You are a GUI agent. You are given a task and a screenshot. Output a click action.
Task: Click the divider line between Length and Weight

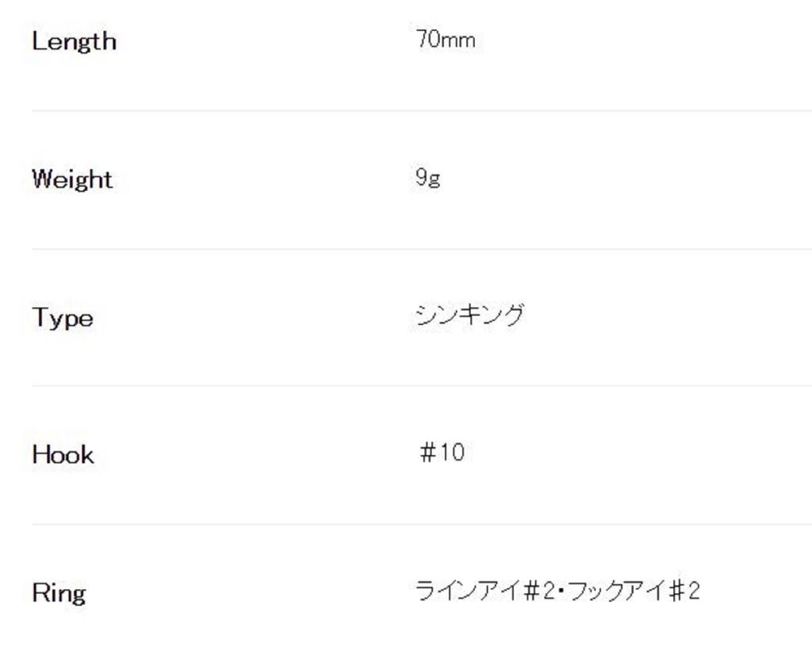click(420, 111)
